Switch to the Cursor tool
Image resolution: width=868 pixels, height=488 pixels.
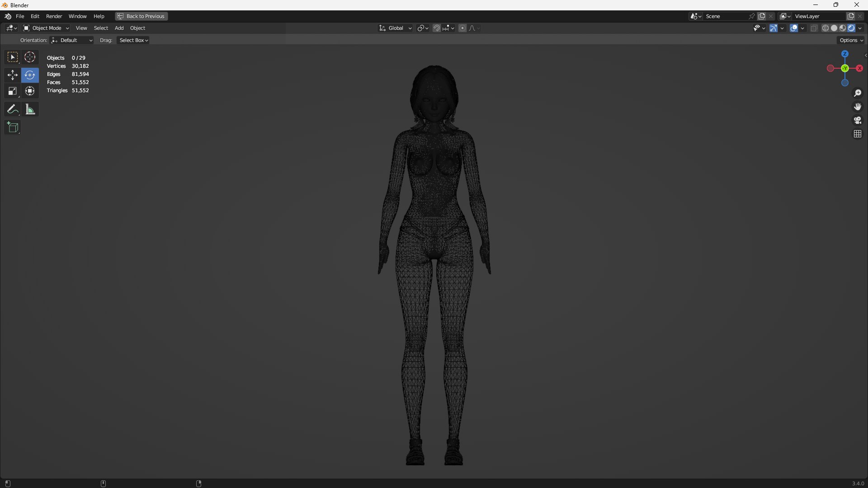coord(30,57)
